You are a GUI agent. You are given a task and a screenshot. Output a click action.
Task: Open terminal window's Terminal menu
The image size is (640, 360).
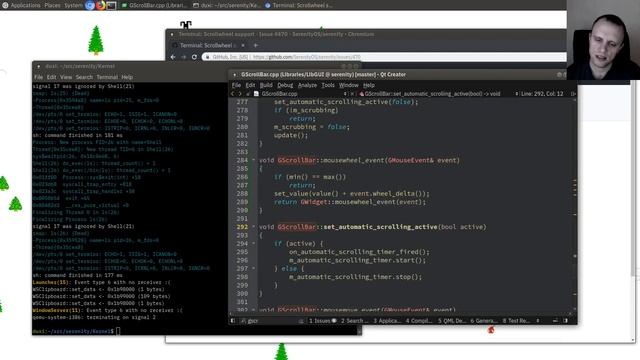coord(107,77)
